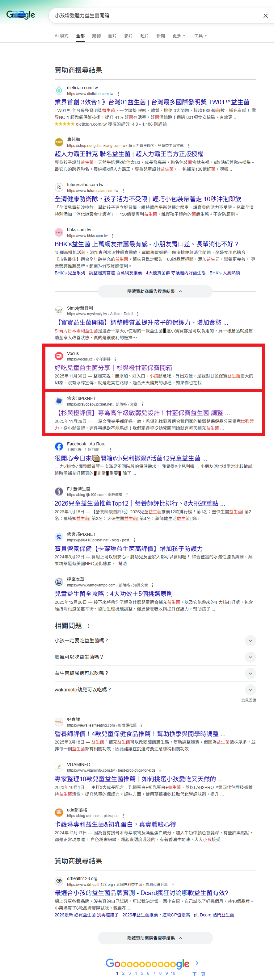The height and width of the screenshot is (980, 274).
Task: Open the three-dot options next to 相關問題
Action: tap(88, 626)
